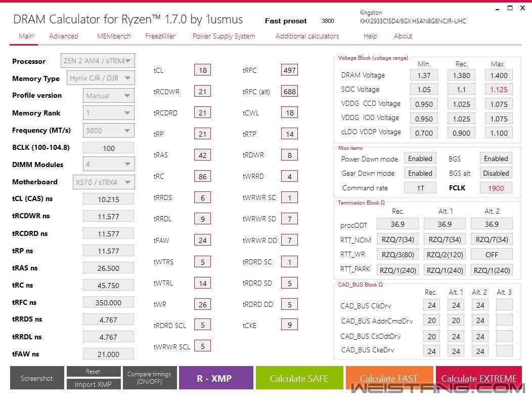532x400 pixels.
Task: Click the BCLK (100-104.8) input field
Action: click(x=109, y=148)
